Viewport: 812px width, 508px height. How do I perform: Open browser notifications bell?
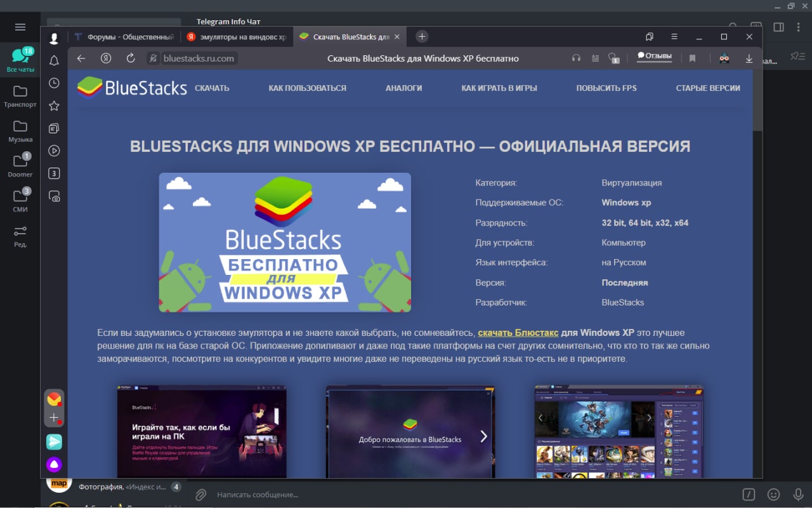(54, 60)
